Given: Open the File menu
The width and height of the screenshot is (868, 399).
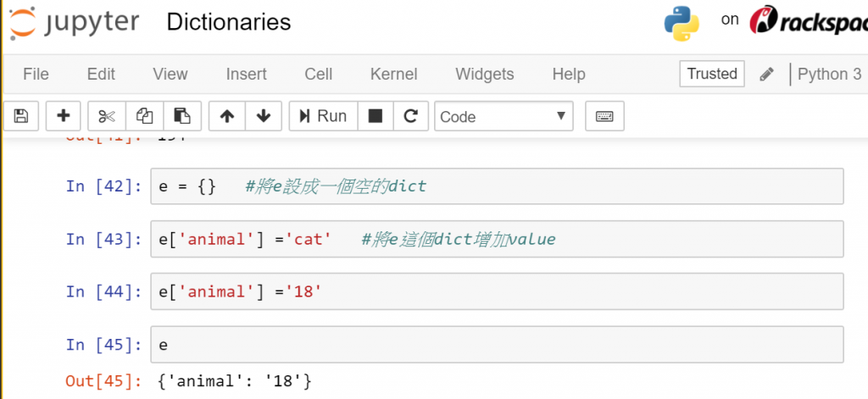Looking at the screenshot, I should 36,75.
